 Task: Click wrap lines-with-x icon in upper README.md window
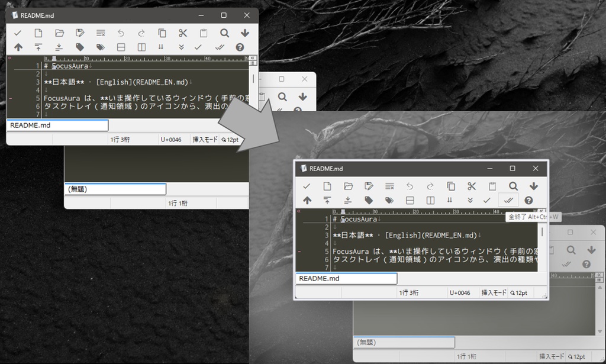(101, 33)
